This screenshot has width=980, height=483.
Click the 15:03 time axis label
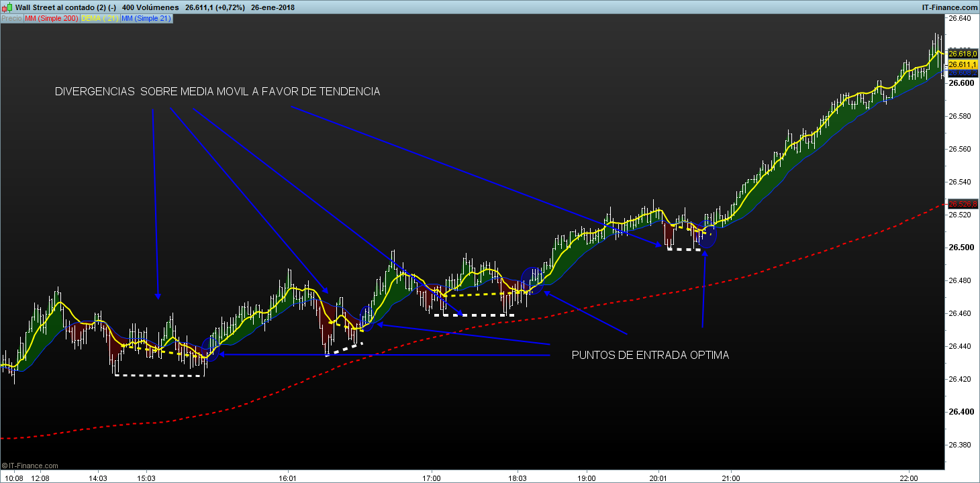click(146, 478)
